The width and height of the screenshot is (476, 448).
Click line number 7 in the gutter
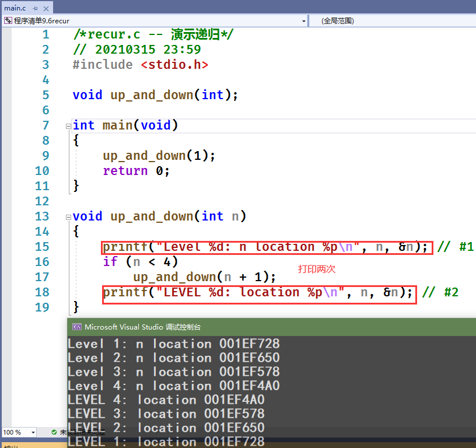45,125
